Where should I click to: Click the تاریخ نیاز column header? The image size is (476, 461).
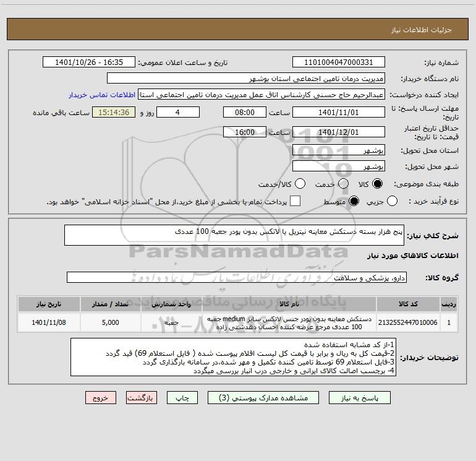(49, 304)
